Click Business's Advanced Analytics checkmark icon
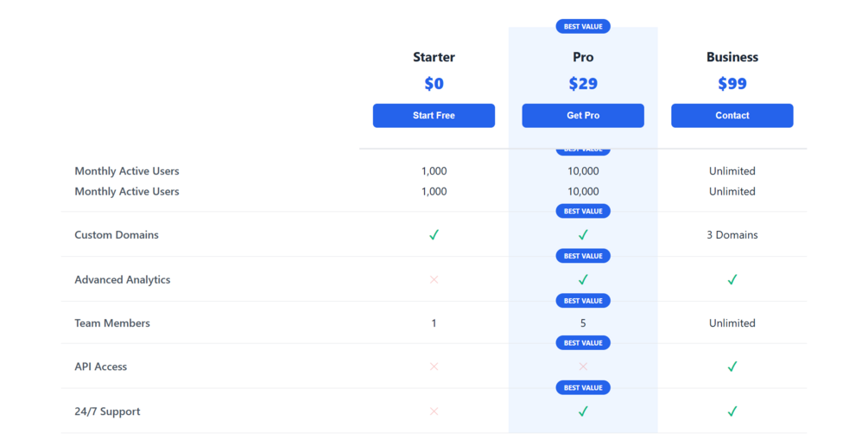This screenshot has height=440, width=868. (x=732, y=280)
